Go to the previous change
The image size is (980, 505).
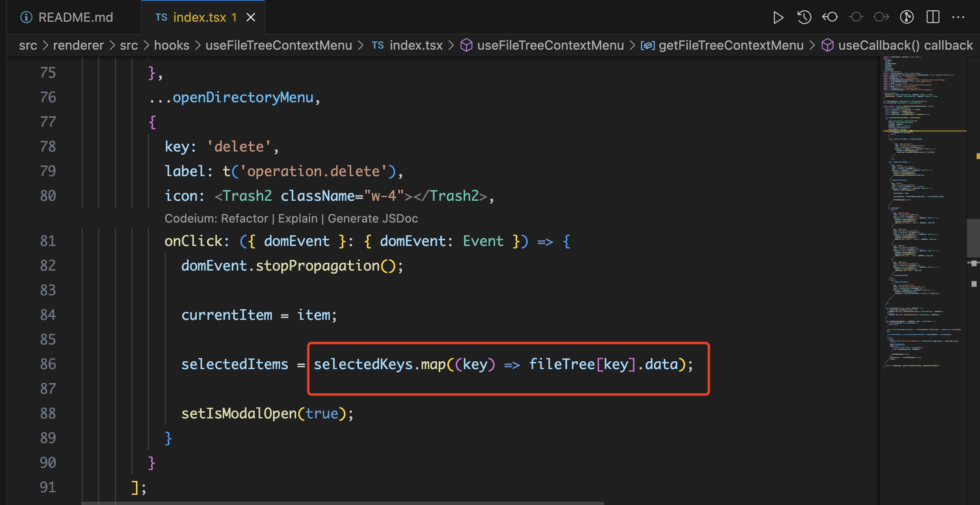click(857, 17)
